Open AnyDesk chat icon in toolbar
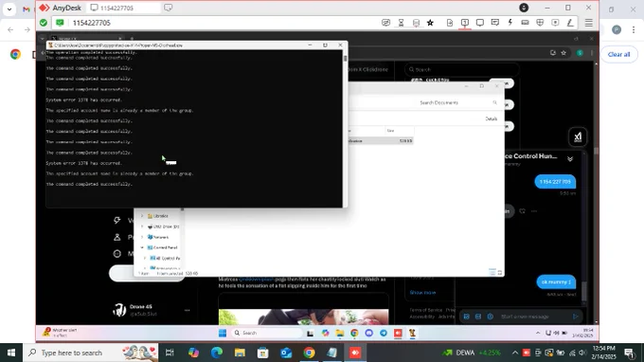The image size is (644, 362). point(385,23)
